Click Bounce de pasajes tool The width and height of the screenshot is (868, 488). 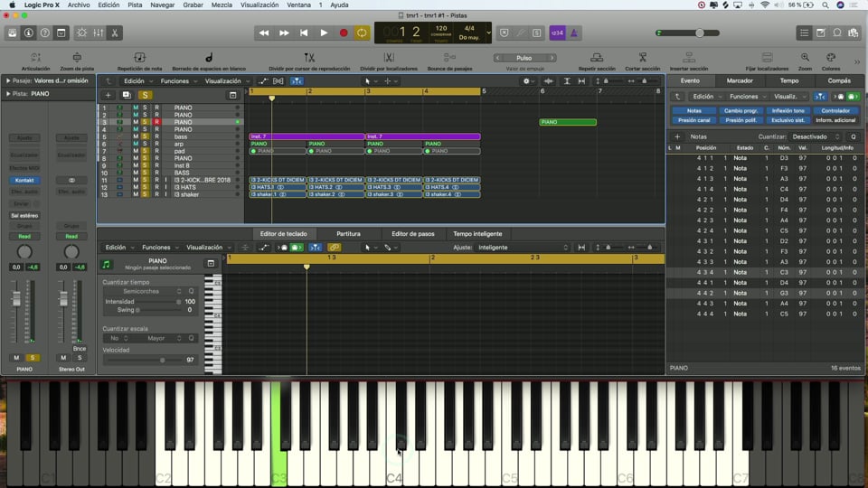point(449,61)
